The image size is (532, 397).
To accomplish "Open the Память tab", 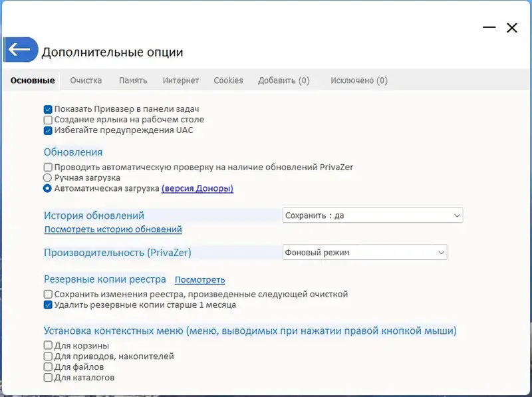I will click(133, 80).
